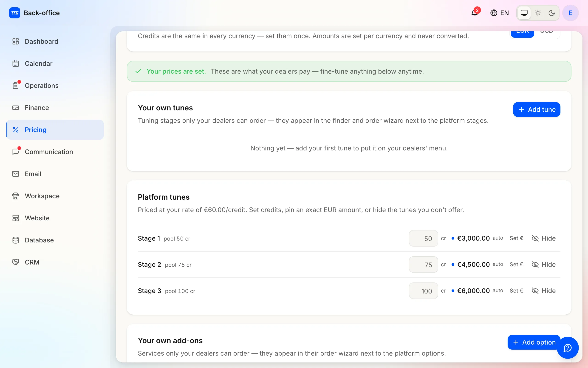Click the Platform tunes heading
Viewport: 588px width, 368px height.
pyautogui.click(x=164, y=197)
